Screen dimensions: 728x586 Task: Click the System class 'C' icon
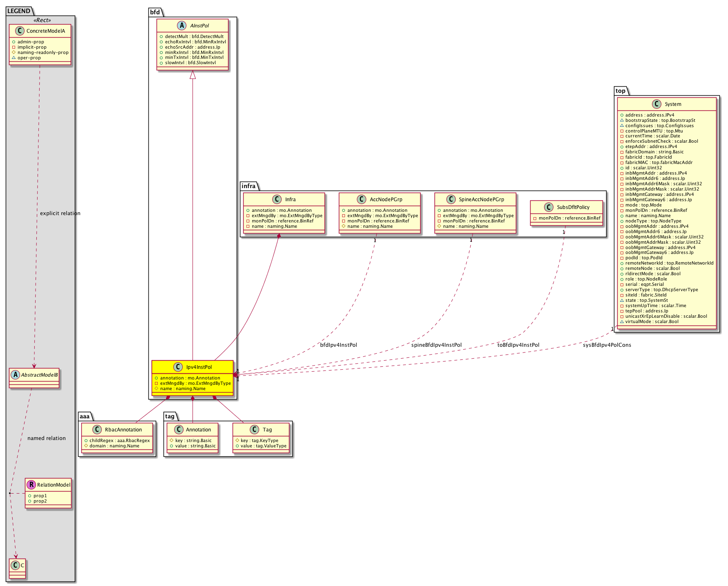click(656, 104)
